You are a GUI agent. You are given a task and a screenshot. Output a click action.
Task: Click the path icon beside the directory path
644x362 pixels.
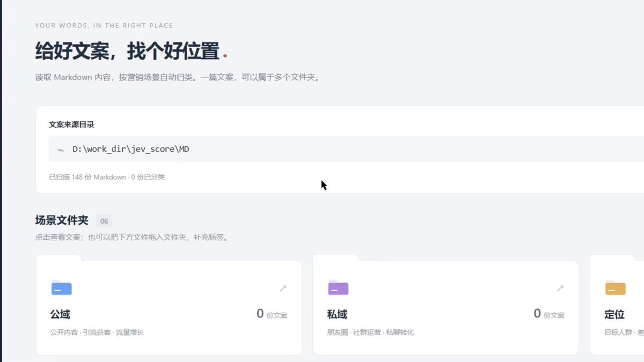tap(61, 149)
